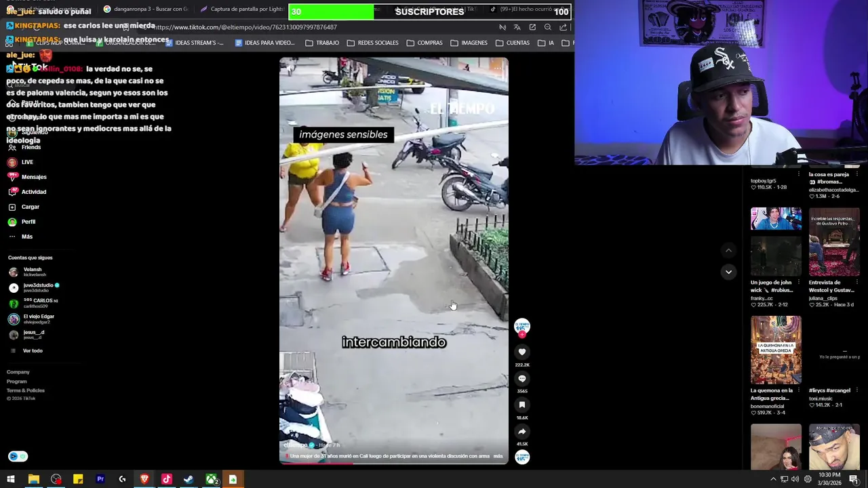This screenshot has width=868, height=488.
Task: Switch to danganronpa 3 search tab
Action: click(145, 9)
